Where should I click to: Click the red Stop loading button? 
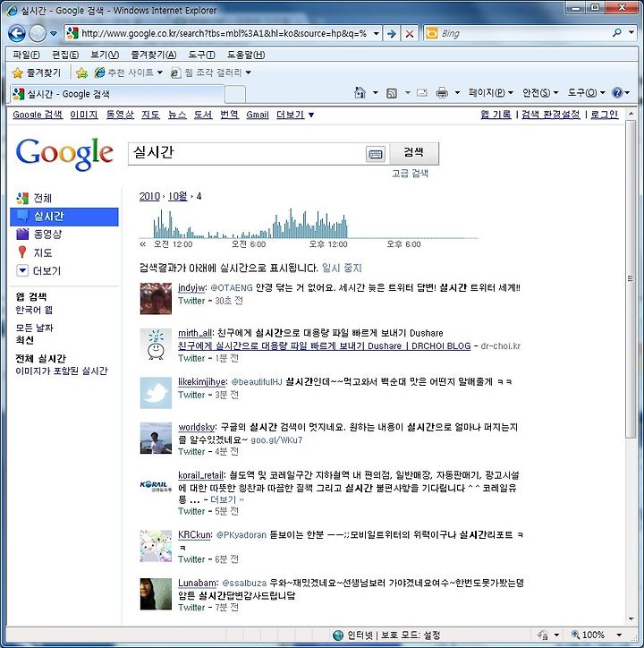click(x=410, y=33)
